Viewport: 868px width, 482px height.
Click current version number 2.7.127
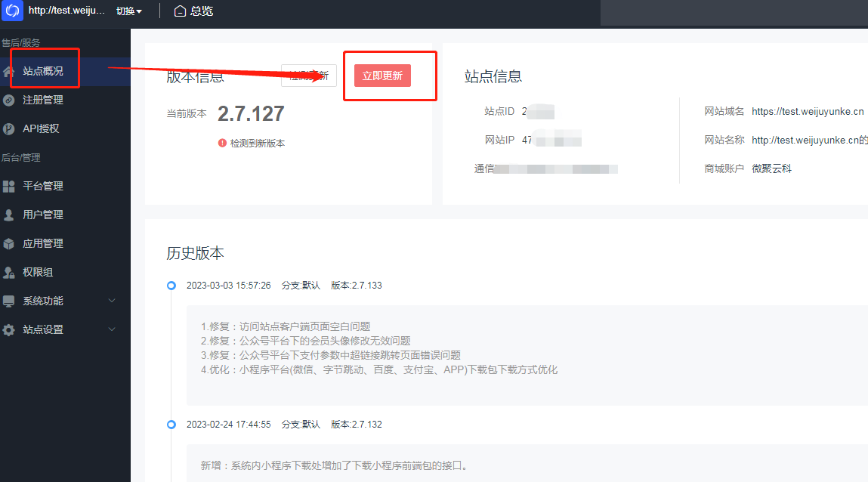251,114
